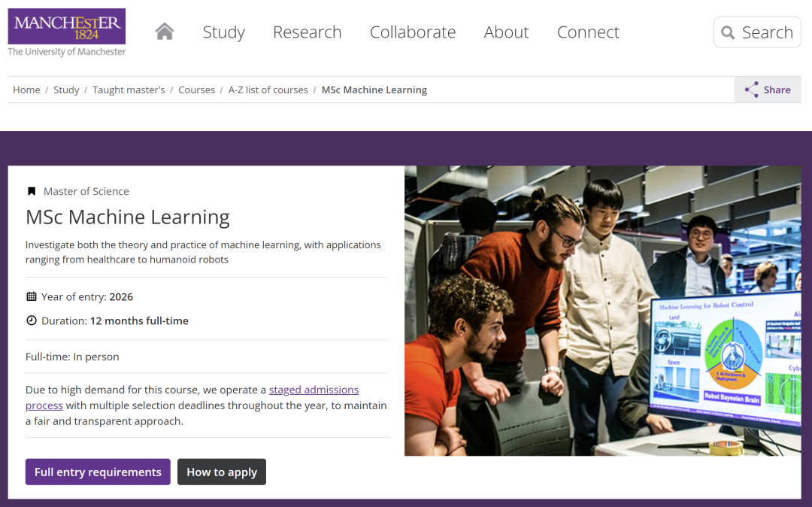Follow the staged admissions process link
This screenshot has height=507, width=812.
click(x=314, y=390)
